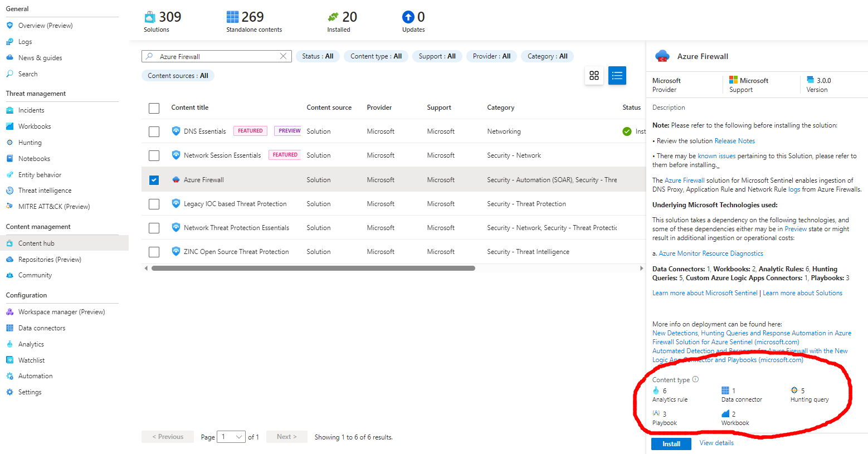Select the list view icon
This screenshot has height=454, width=868.
[617, 75]
